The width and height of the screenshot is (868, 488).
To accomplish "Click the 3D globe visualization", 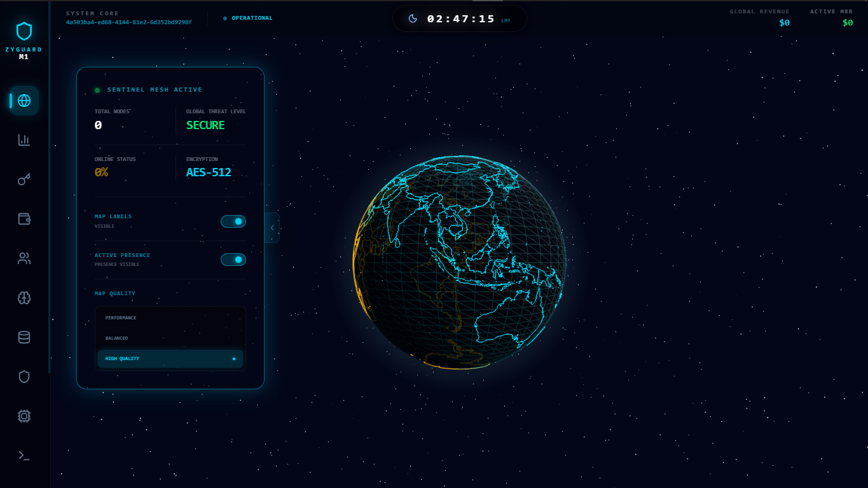I will click(x=459, y=261).
